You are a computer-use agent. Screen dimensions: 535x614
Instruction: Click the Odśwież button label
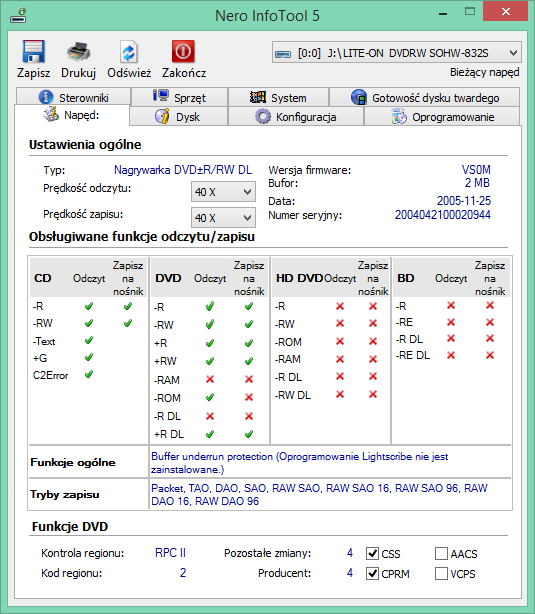click(129, 73)
